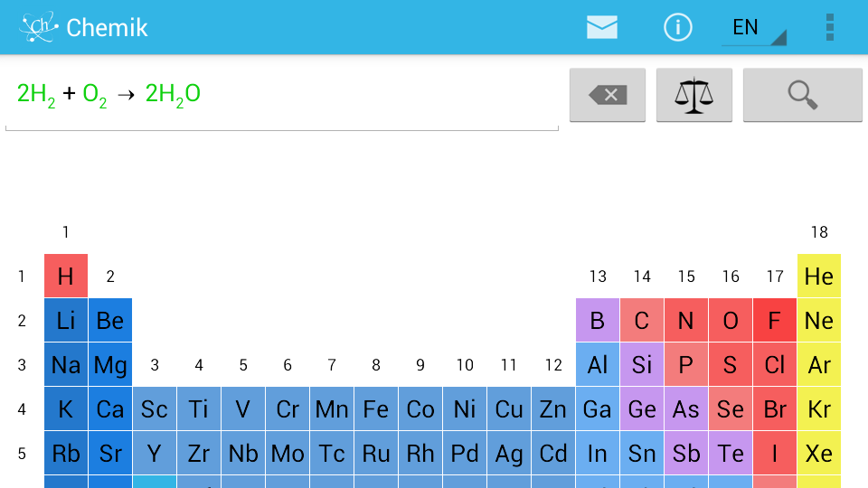868x488 pixels.
Task: Select element Ga (Gallium)
Action: [x=598, y=408]
